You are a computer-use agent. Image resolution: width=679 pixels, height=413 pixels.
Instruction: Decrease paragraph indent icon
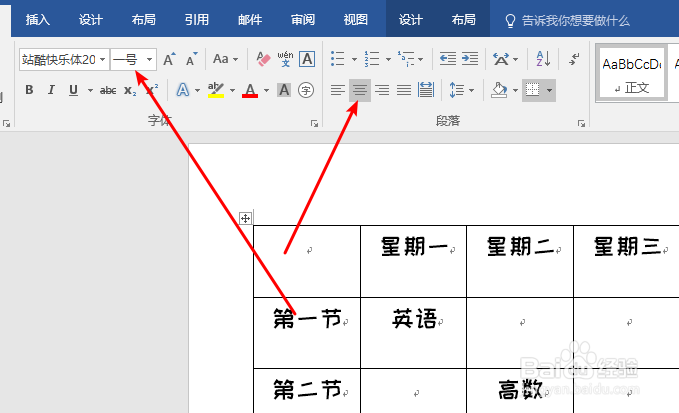447,59
